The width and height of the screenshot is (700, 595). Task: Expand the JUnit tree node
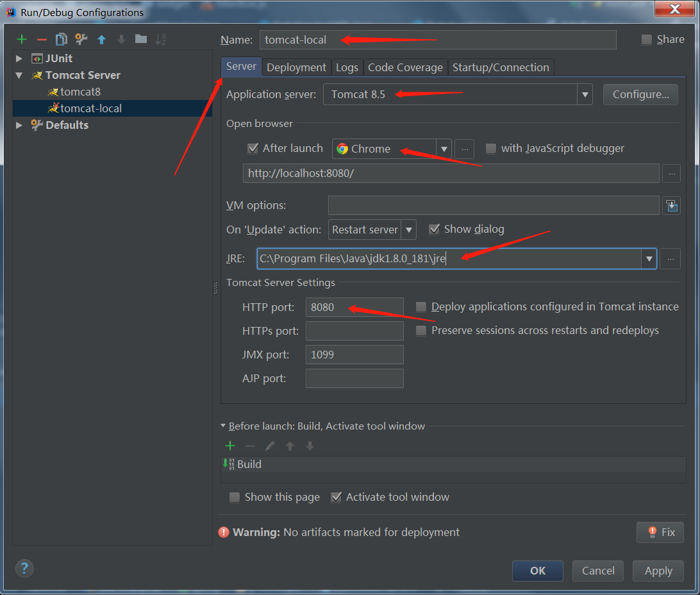point(19,58)
